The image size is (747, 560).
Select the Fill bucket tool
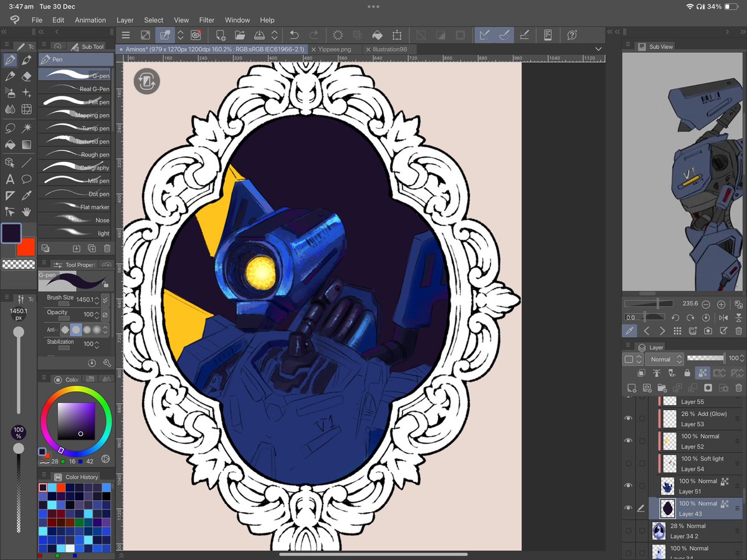tap(10, 145)
